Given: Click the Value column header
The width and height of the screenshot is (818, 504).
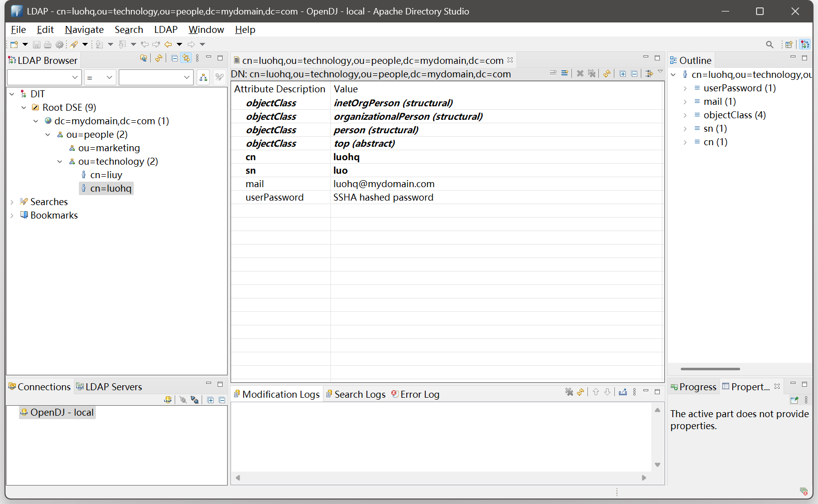Looking at the screenshot, I should coord(497,89).
